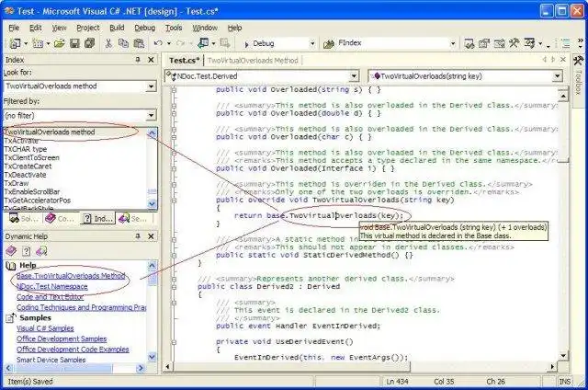Cut selection with the scissors icon
Viewport: 588px width, 390px height.
pos(108,43)
